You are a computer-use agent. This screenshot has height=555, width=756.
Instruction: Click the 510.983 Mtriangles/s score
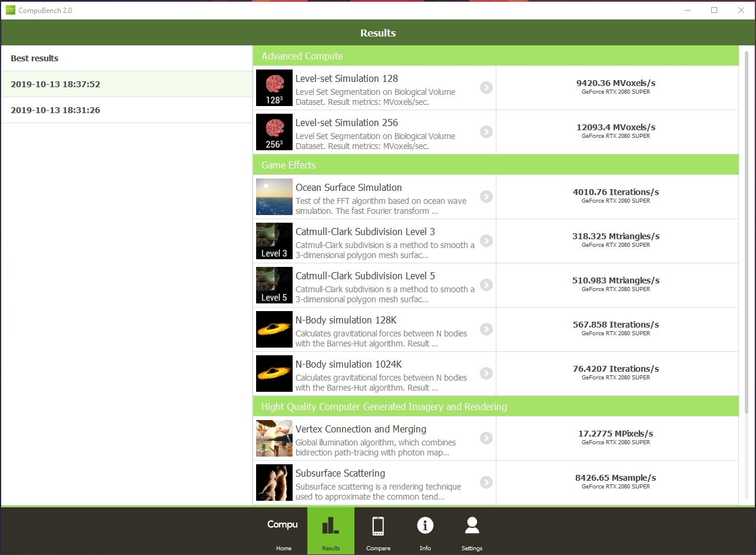click(616, 280)
